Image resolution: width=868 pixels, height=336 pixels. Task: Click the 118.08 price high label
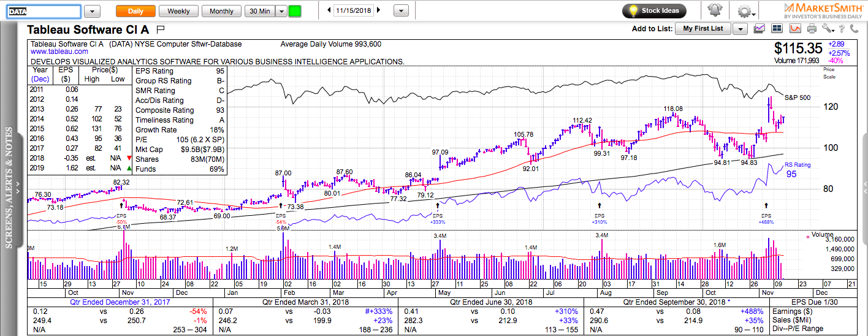672,109
